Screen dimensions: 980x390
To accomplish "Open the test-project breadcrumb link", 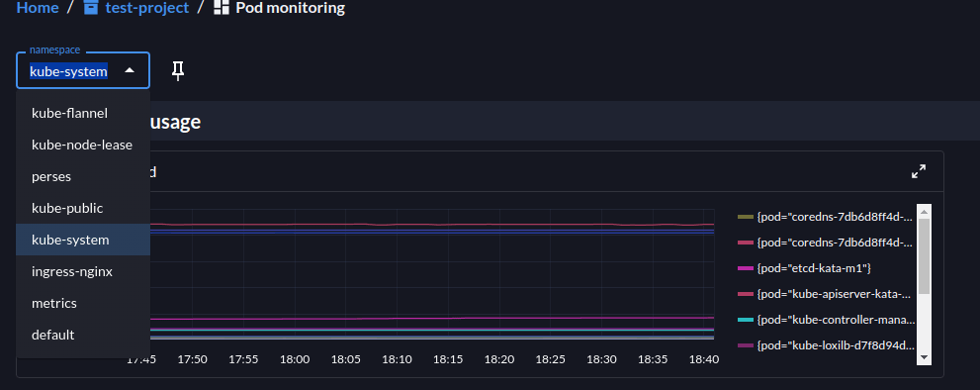I will (x=146, y=8).
